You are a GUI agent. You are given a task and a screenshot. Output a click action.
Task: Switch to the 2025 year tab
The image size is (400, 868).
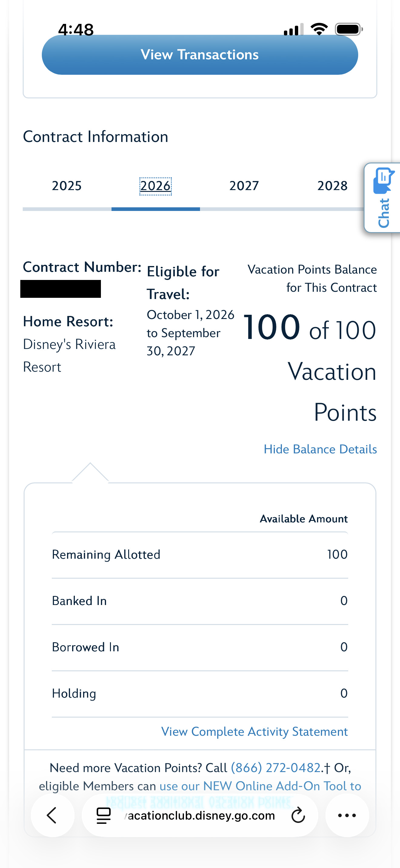(x=67, y=186)
